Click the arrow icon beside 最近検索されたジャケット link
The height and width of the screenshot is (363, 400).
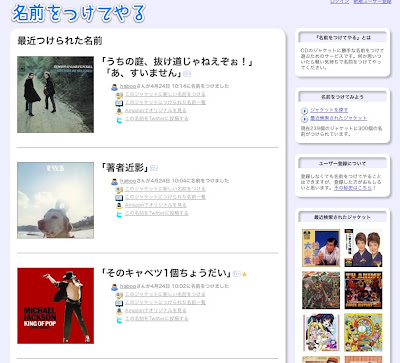[304, 119]
